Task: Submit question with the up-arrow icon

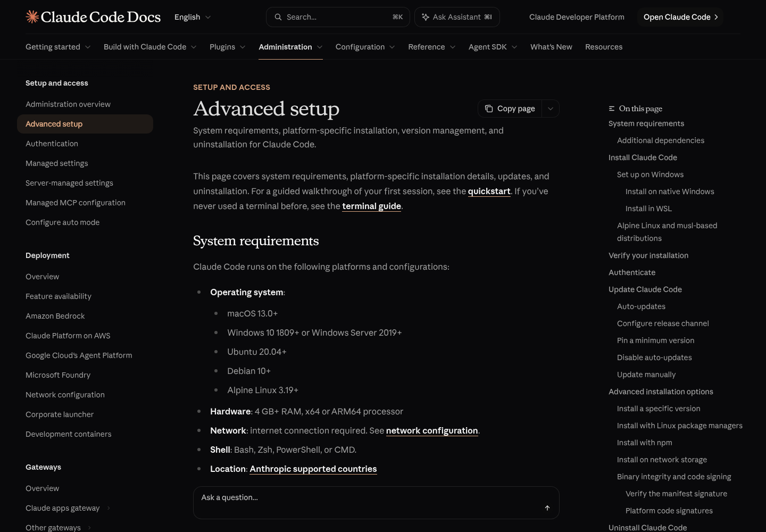Action: coord(547,508)
